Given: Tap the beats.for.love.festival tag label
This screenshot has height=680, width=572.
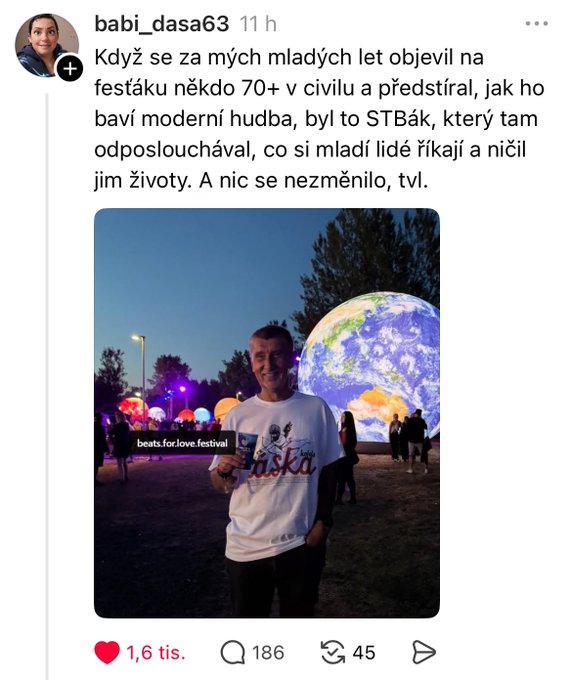Looking at the screenshot, I should [x=182, y=443].
